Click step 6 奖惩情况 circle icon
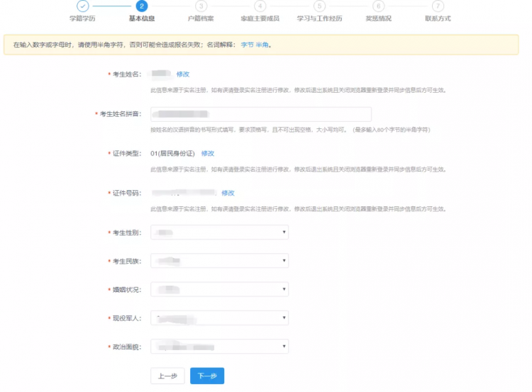Viewport: 532px width, 392px height. click(378, 6)
